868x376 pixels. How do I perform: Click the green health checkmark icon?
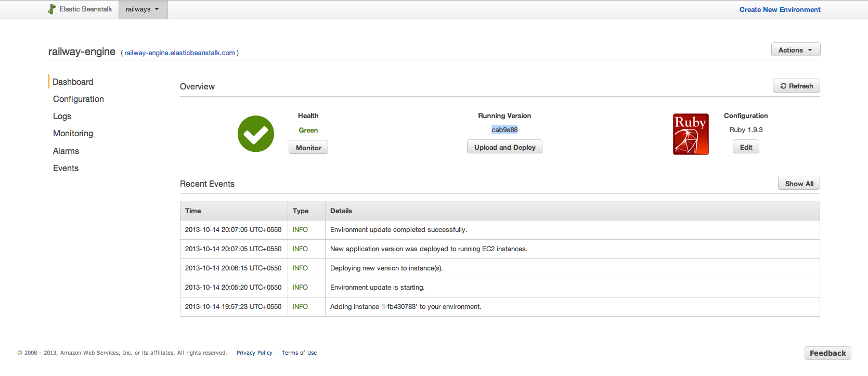coord(256,134)
